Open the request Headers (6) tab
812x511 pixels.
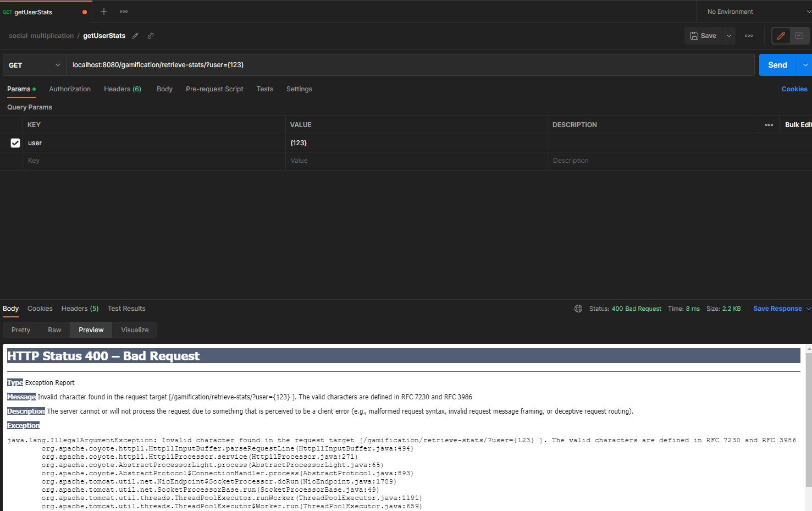coord(123,89)
